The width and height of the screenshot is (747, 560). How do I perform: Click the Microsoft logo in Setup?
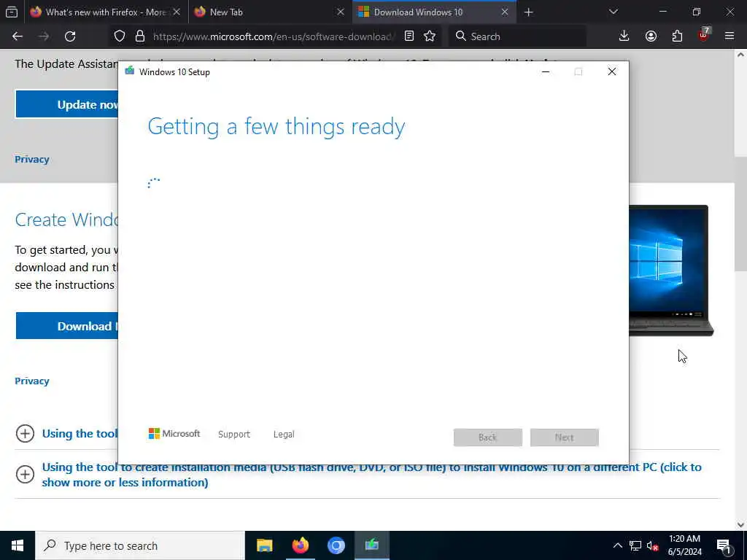tap(174, 434)
